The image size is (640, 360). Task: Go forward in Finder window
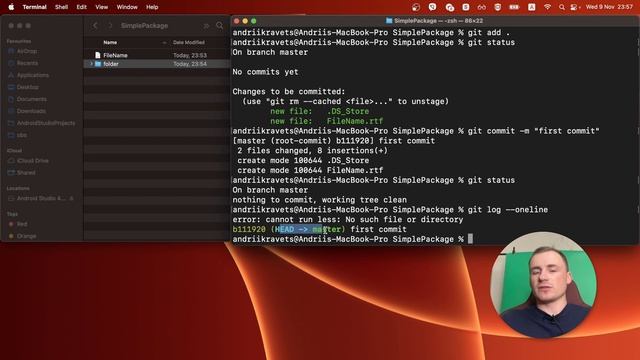point(110,25)
